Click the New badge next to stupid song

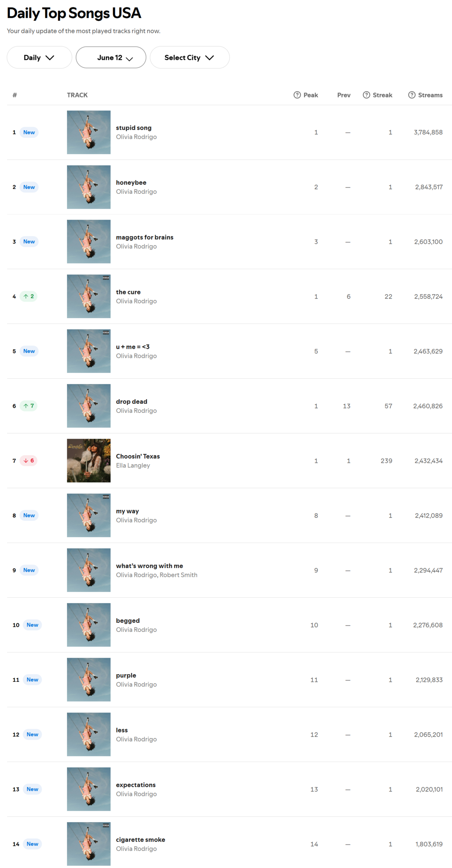(x=29, y=133)
